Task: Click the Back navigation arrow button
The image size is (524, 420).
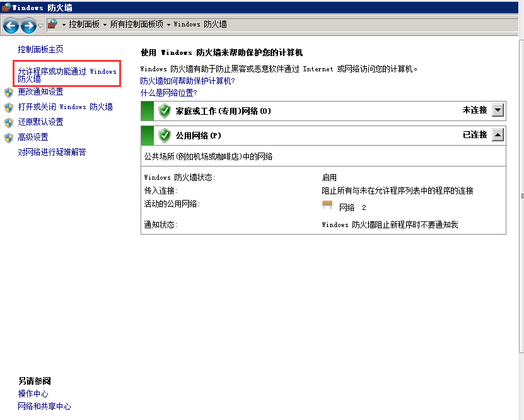Action: (11, 25)
